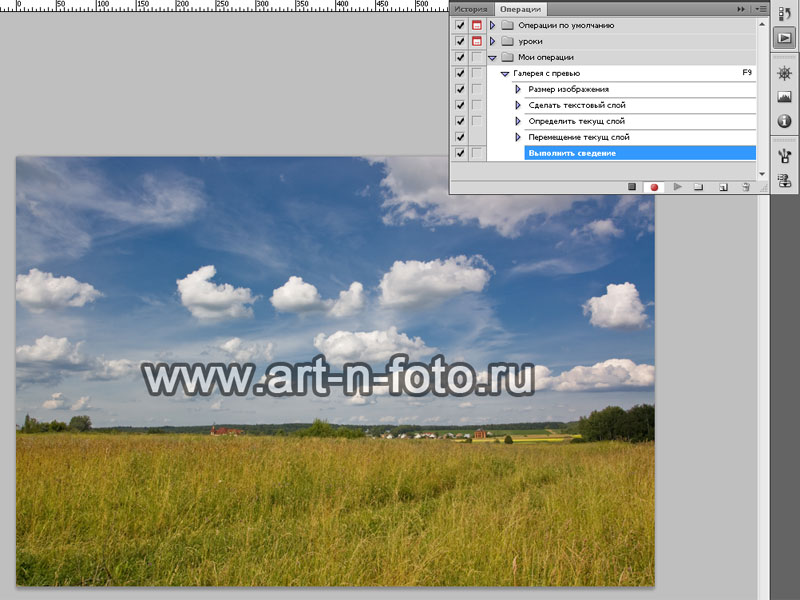Open the Navigator panel dock icon

[784, 73]
